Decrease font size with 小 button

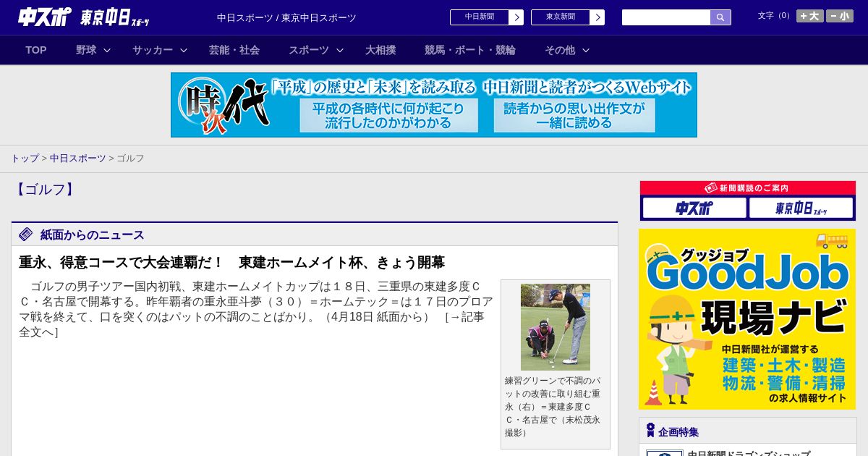pyautogui.click(x=840, y=16)
